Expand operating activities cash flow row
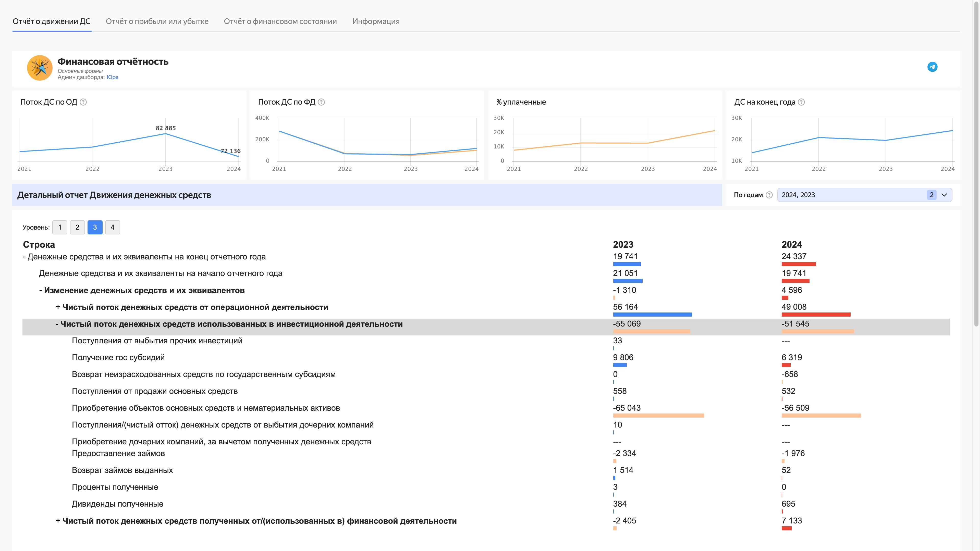 point(58,307)
